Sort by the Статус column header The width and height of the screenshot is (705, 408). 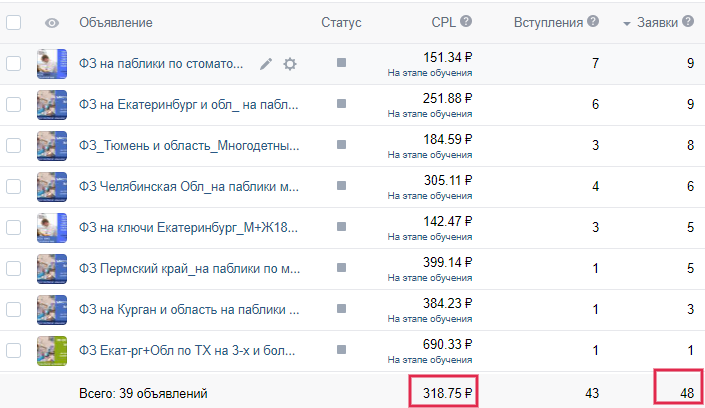pos(341,22)
